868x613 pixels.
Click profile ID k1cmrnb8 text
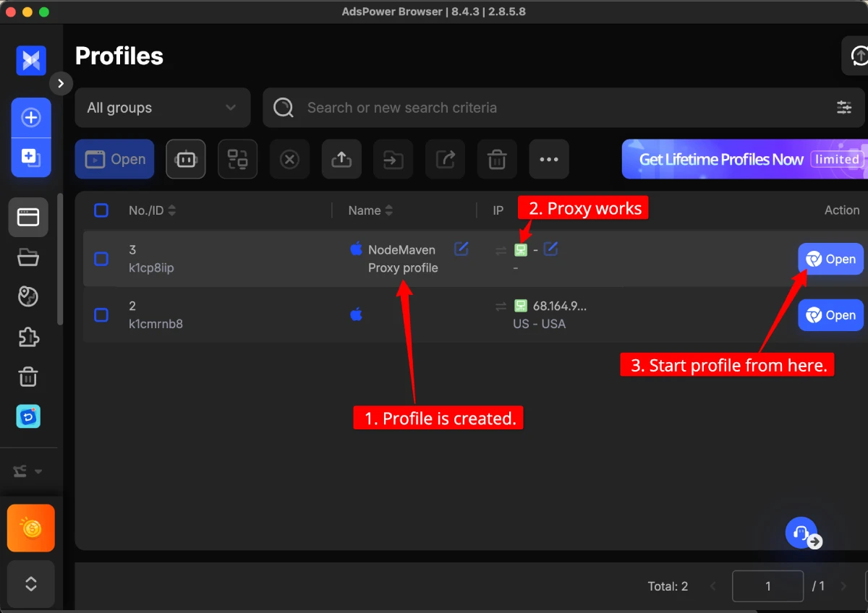(156, 324)
